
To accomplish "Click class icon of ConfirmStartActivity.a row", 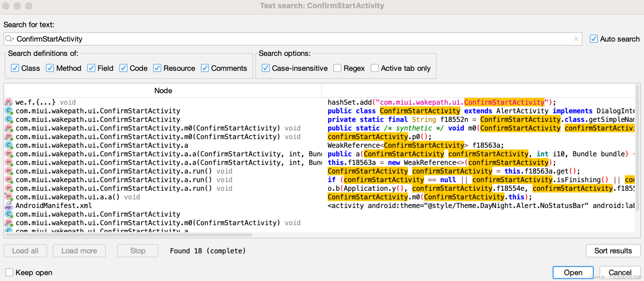I will coord(9,145).
